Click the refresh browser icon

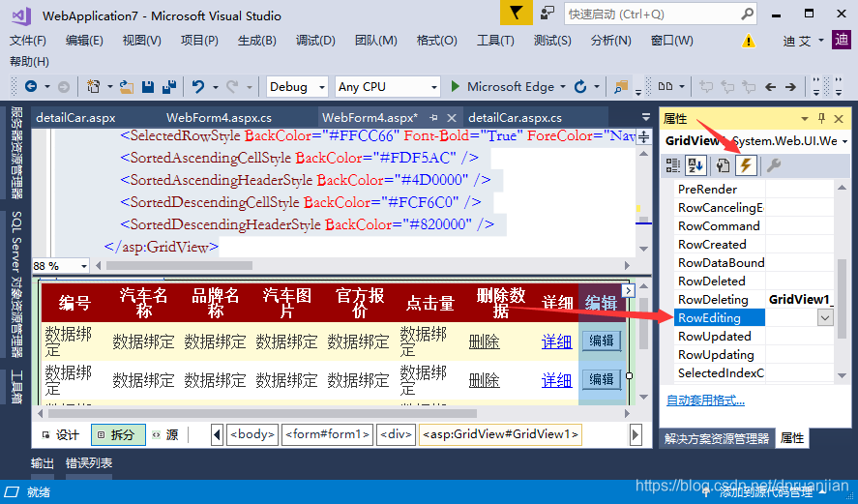point(580,86)
